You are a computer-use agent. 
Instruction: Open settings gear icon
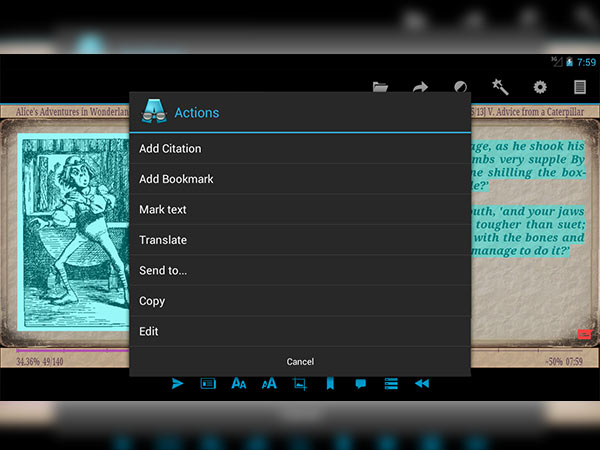540,87
